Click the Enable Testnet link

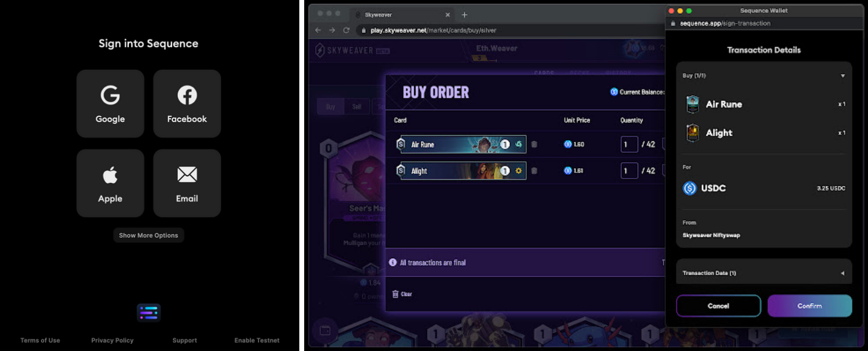[257, 341]
